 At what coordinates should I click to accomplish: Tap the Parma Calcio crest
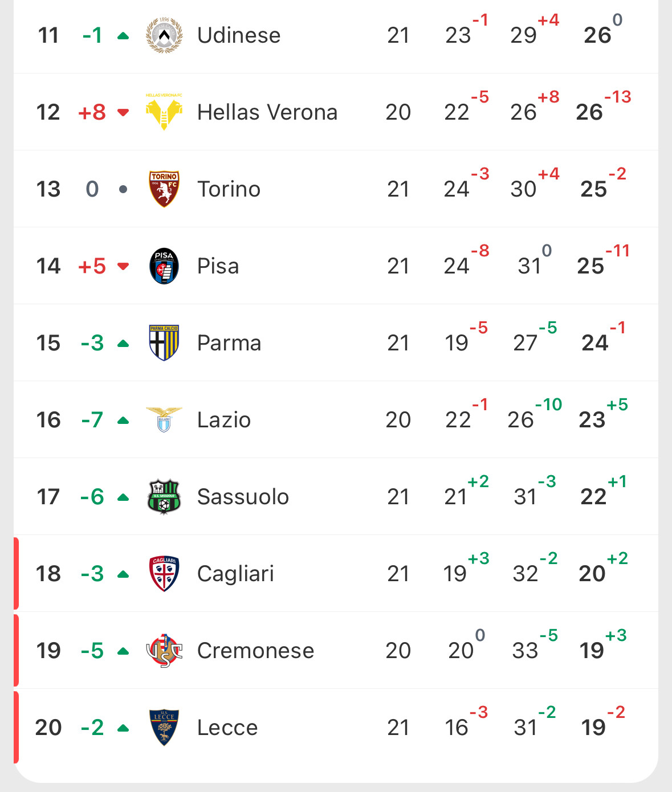tap(164, 343)
